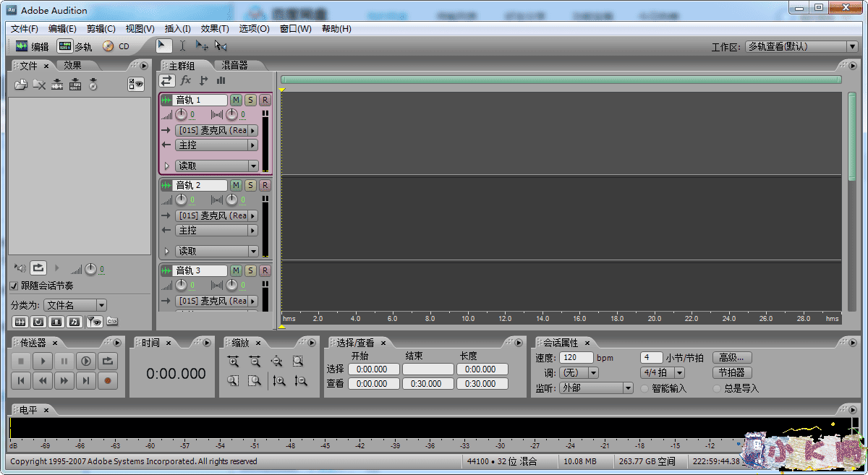
Task: Mute 音轨 1 with the M button
Action: point(236,99)
